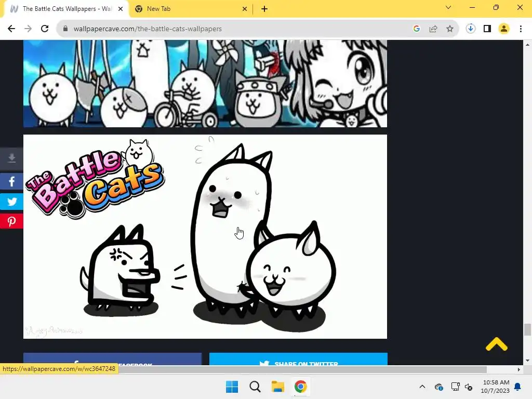Click the Chrome taskbar icon

tap(300, 387)
